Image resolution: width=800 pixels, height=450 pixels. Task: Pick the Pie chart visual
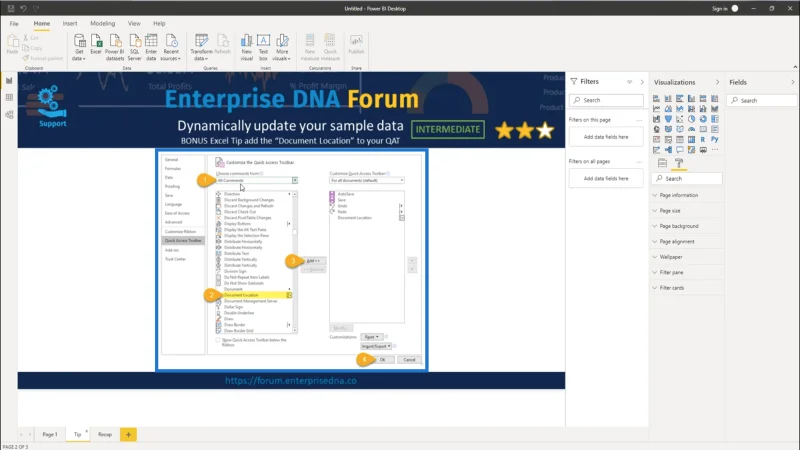click(691, 119)
